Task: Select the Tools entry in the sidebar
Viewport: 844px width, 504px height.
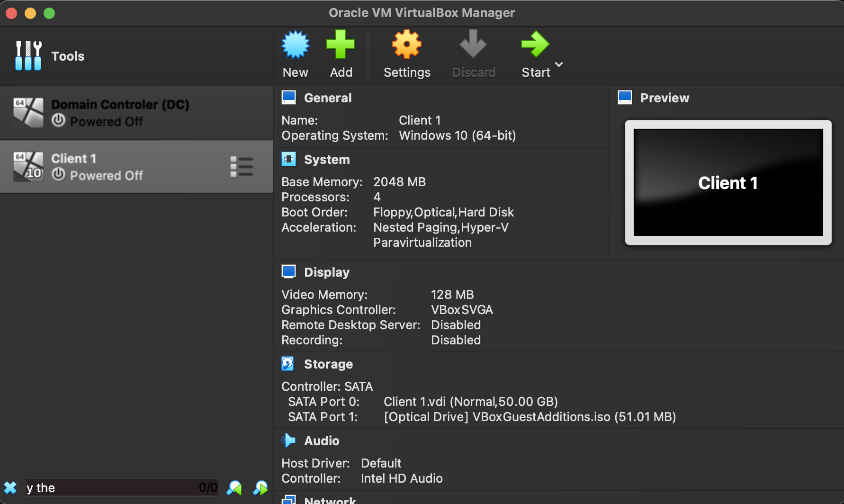Action: coord(136,56)
